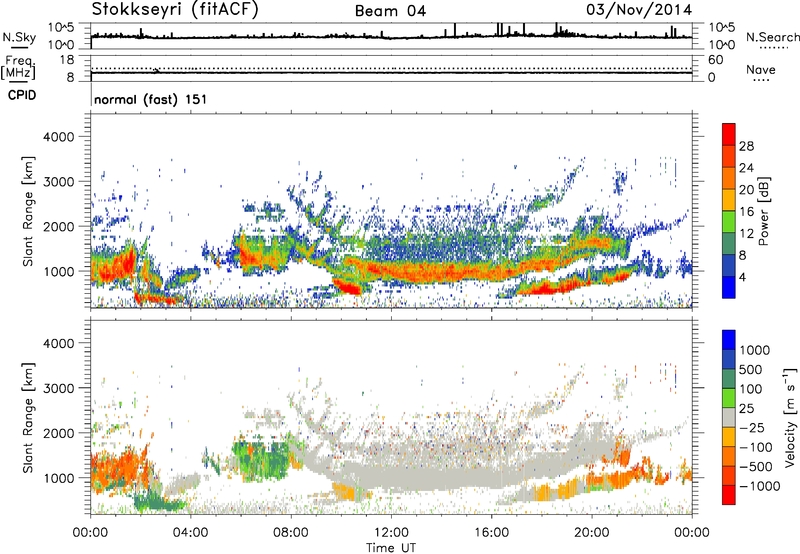
Task: Click "-100" on the Velocity colorbar
Action: [x=756, y=447]
